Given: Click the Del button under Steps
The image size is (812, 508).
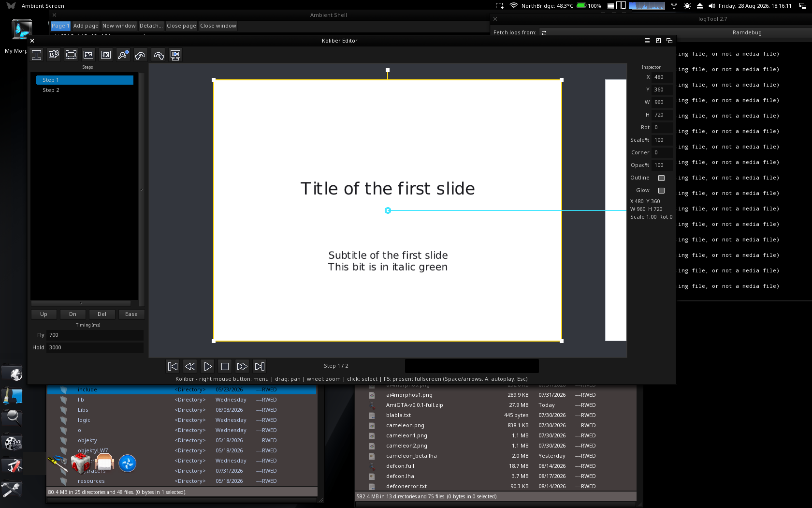Looking at the screenshot, I should coord(102,314).
